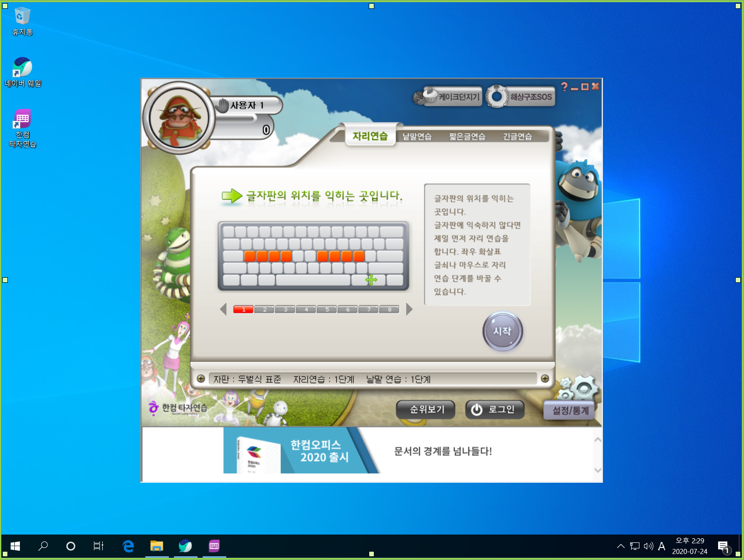Select stage 1 in the level bar
Screen dimensions: 744x560
[x=243, y=310]
